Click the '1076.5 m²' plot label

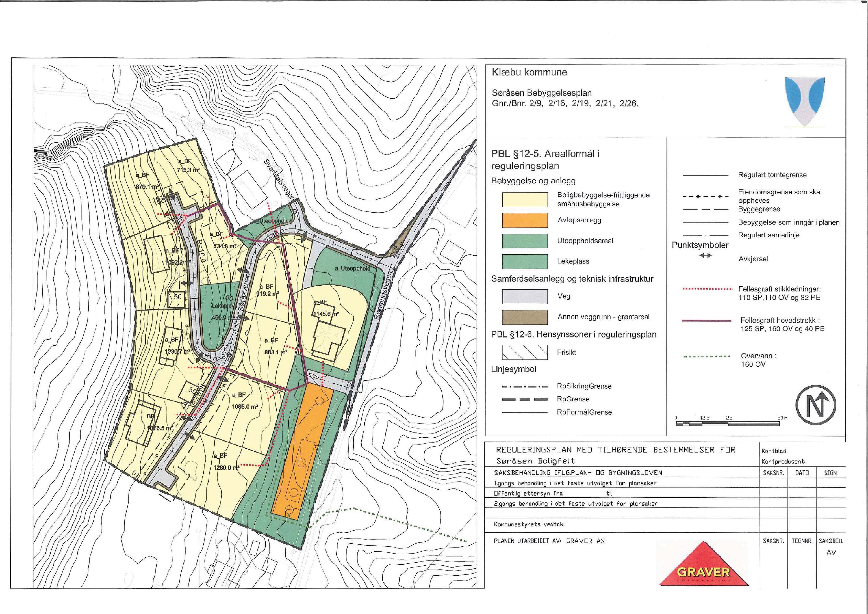[x=160, y=428]
